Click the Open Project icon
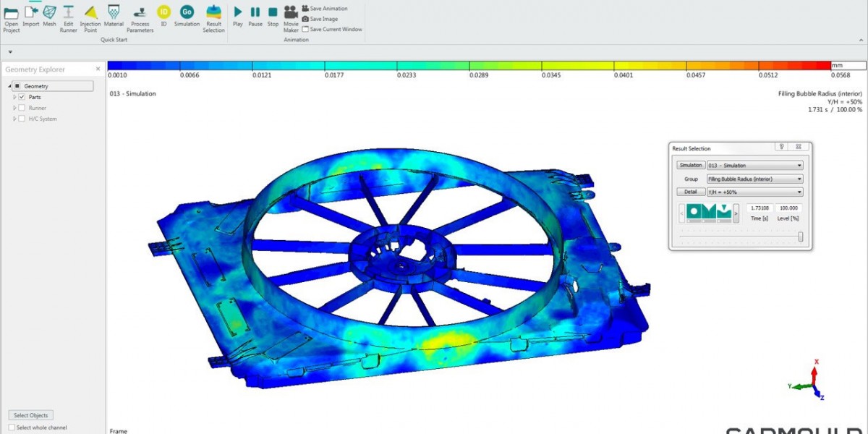Image resolution: width=868 pixels, height=434 pixels. pyautogui.click(x=11, y=12)
